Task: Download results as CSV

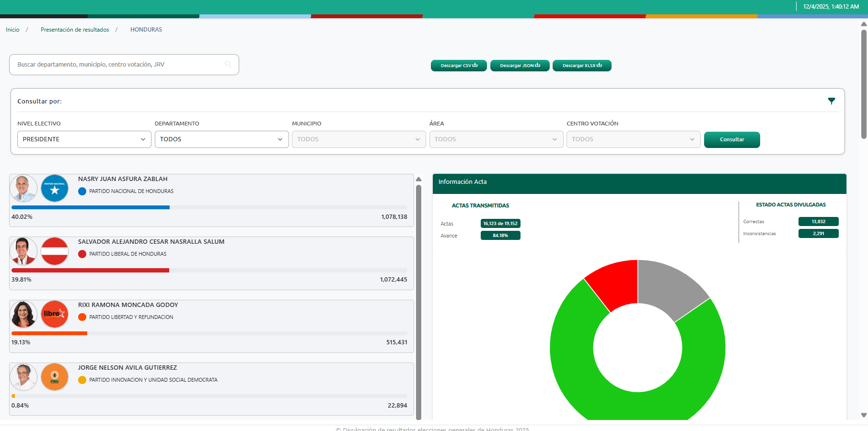Action: coord(459,66)
